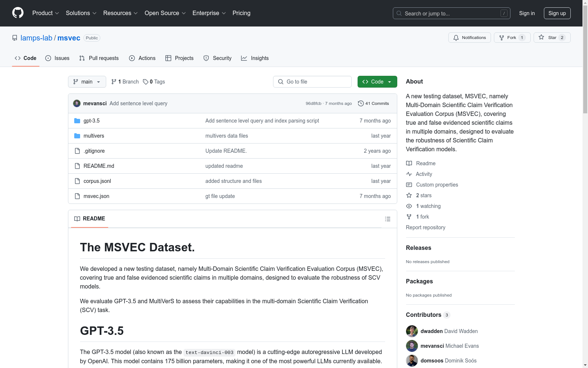Viewport: 588px width, 368px height.
Task: Open the msvec repository name link
Action: coord(69,38)
